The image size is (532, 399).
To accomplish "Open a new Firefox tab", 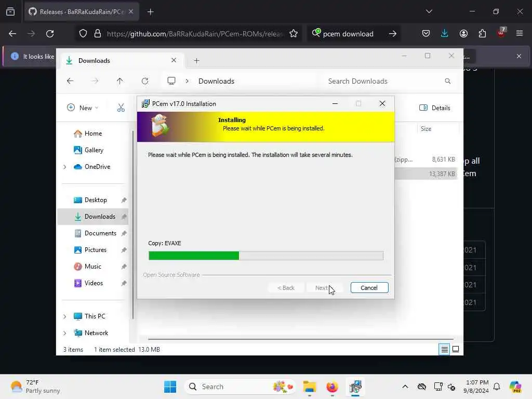I will tap(151, 12).
